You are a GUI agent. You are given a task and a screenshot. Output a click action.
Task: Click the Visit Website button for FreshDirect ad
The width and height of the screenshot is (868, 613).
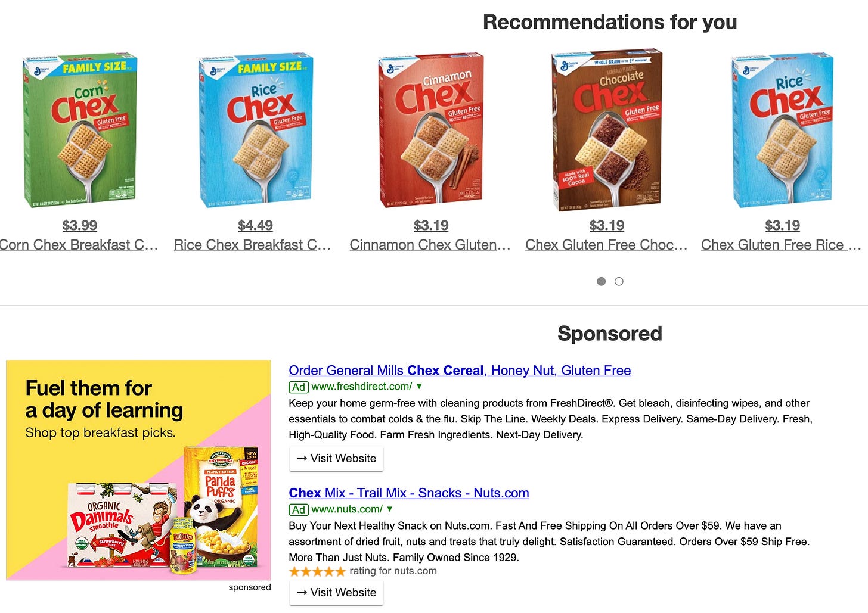click(x=336, y=459)
